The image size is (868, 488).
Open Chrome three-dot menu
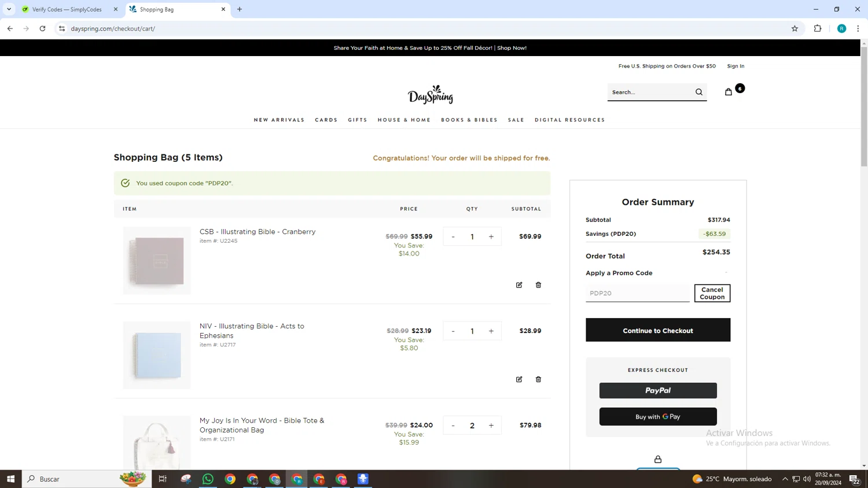(858, 28)
